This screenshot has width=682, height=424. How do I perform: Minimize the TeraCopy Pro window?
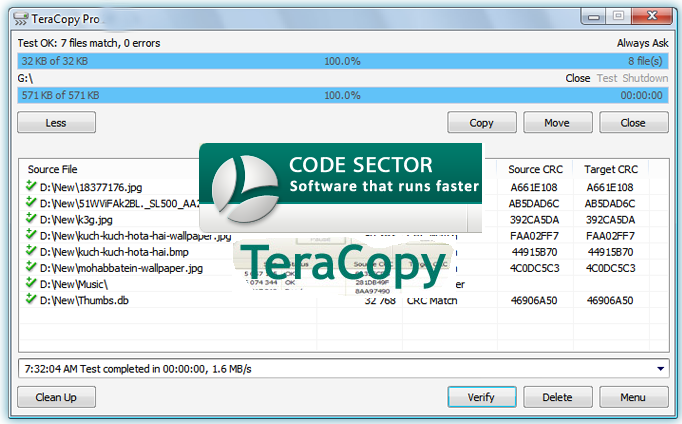(x=593, y=17)
